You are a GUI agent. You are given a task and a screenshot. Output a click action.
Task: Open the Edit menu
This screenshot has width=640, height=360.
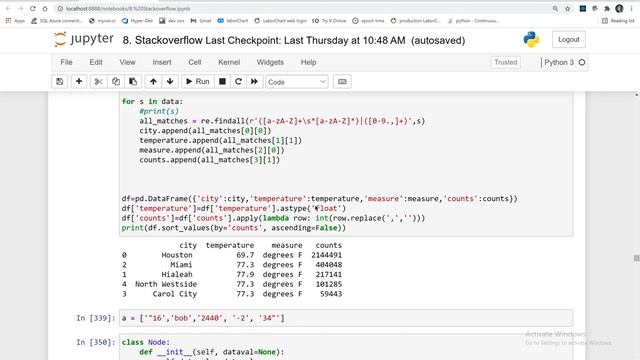tap(96, 62)
